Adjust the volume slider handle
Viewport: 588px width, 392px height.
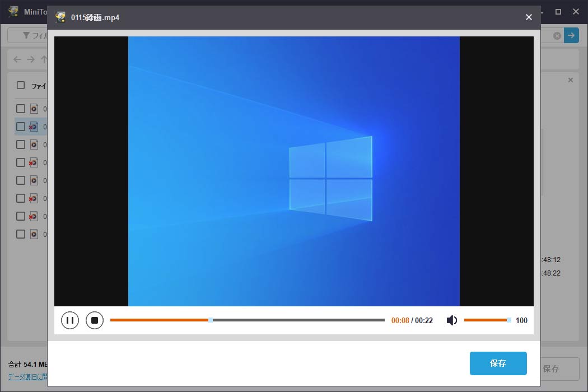(509, 320)
